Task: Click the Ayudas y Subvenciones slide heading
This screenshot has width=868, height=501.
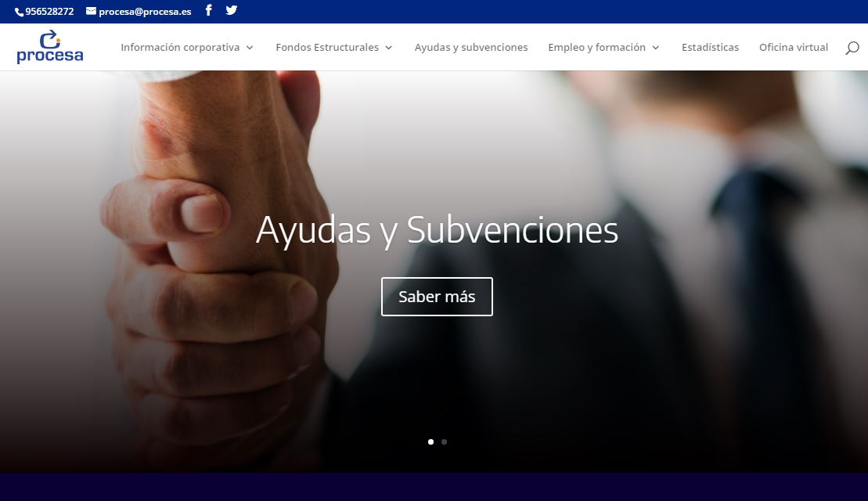Action: click(x=437, y=230)
